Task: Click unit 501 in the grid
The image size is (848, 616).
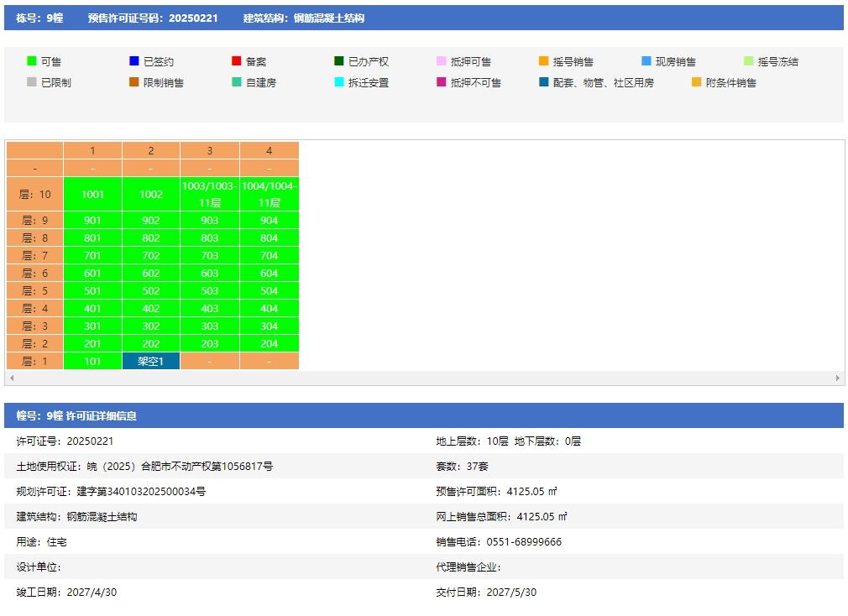Action: 92,290
